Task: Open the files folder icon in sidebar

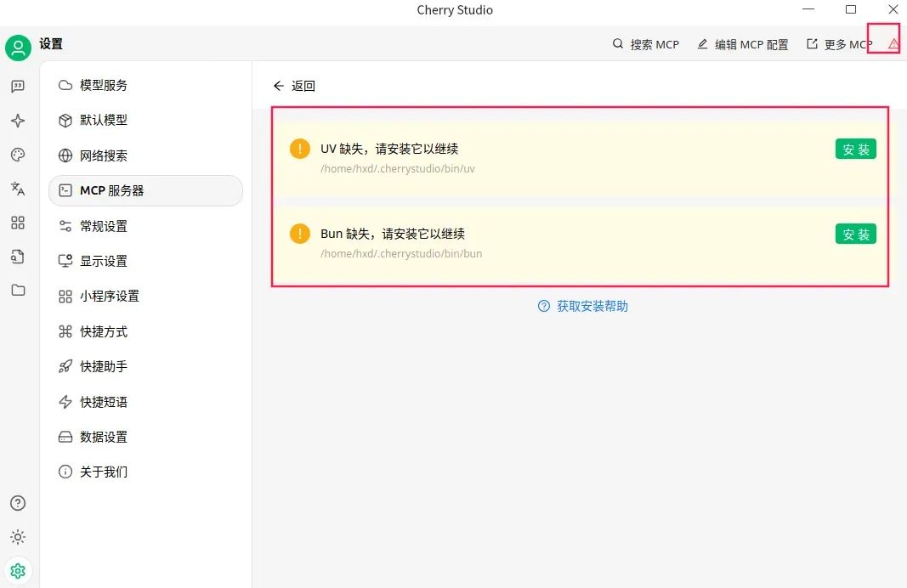Action: (18, 290)
